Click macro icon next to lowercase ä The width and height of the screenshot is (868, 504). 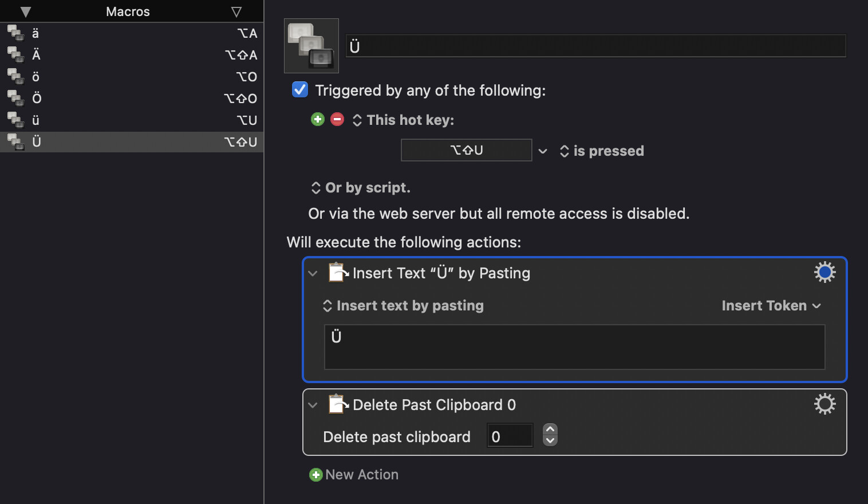point(15,33)
